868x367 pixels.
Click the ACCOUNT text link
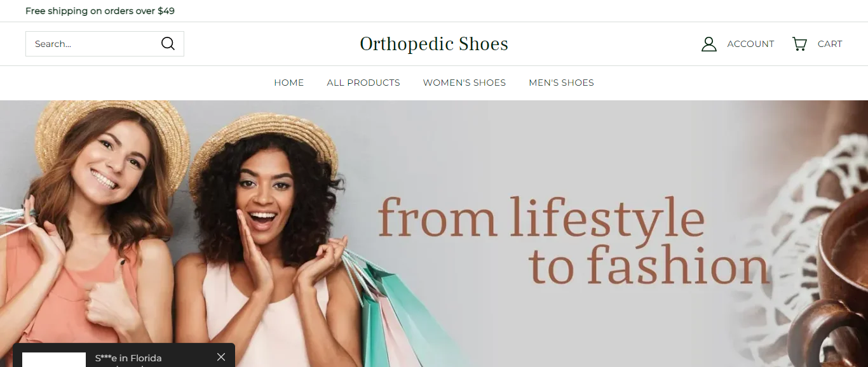(x=750, y=44)
